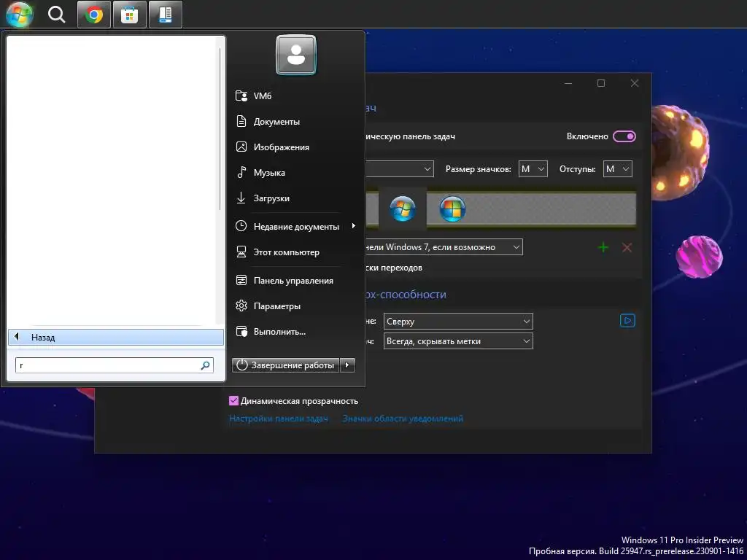Open the Настройки панели задач link

279,419
